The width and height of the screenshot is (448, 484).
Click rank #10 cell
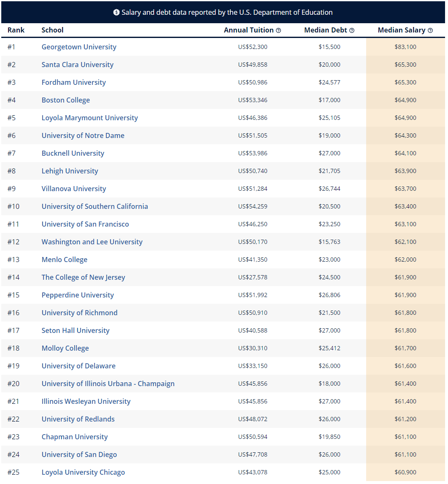[13, 206]
